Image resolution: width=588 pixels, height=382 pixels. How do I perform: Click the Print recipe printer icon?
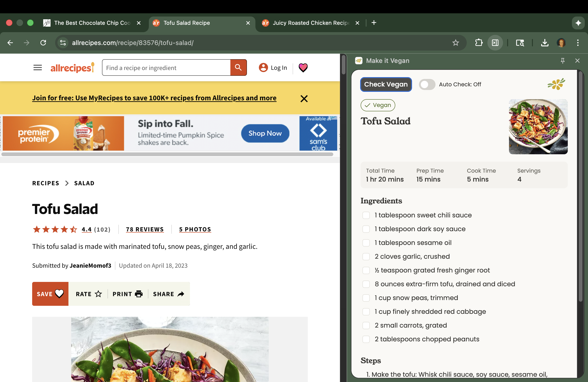click(x=139, y=294)
